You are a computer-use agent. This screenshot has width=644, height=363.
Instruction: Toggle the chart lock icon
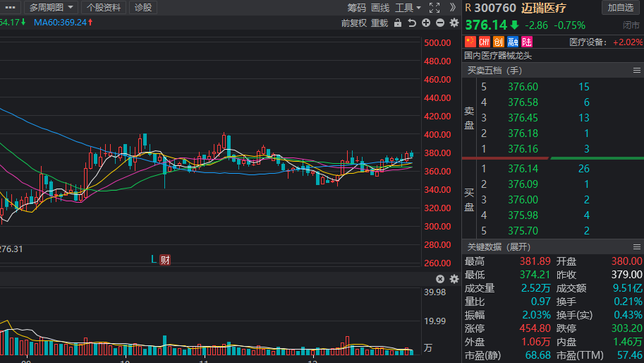[398, 23]
